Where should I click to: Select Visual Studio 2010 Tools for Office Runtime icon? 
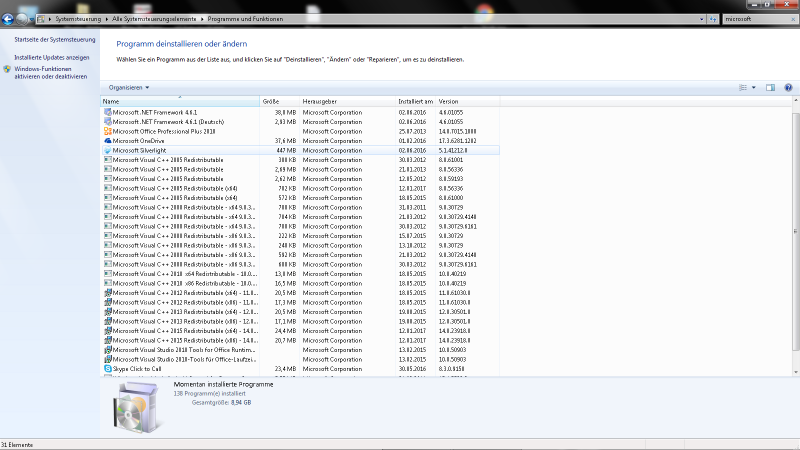click(x=108, y=350)
